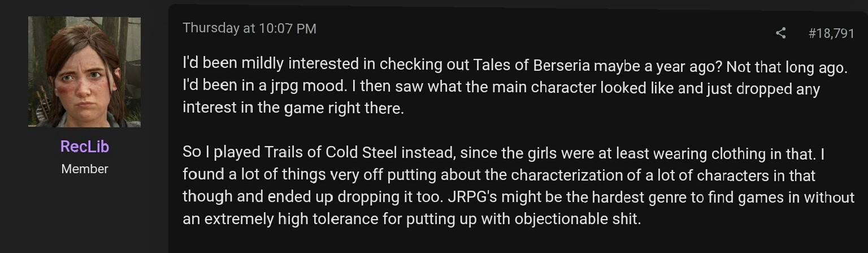Viewport: 868px width, 253px height.
Task: Open permalink for post #18,791
Action: 831,33
